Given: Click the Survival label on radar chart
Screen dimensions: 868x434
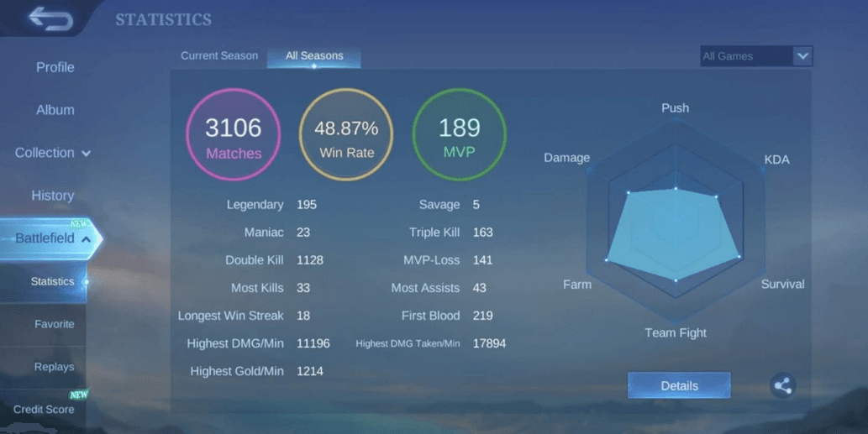Looking at the screenshot, I should click(783, 285).
